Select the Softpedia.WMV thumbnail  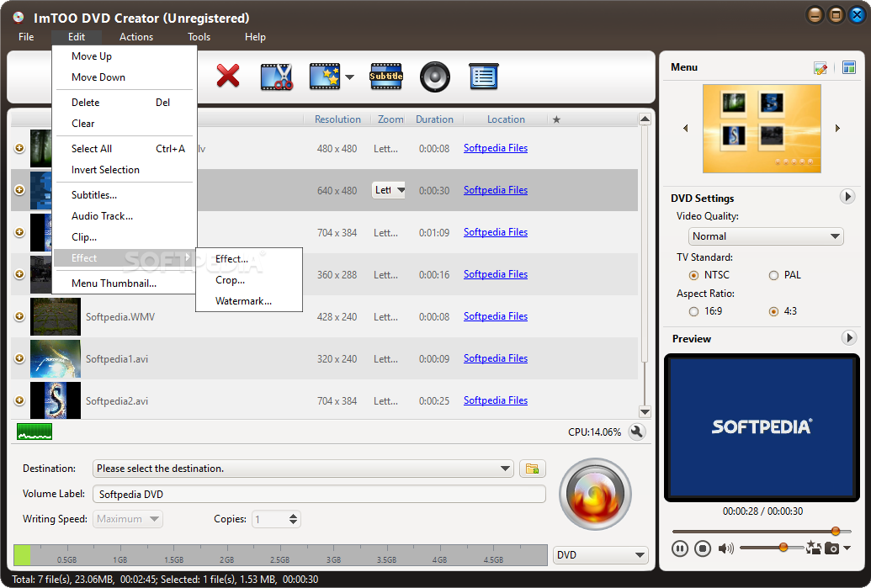55,316
